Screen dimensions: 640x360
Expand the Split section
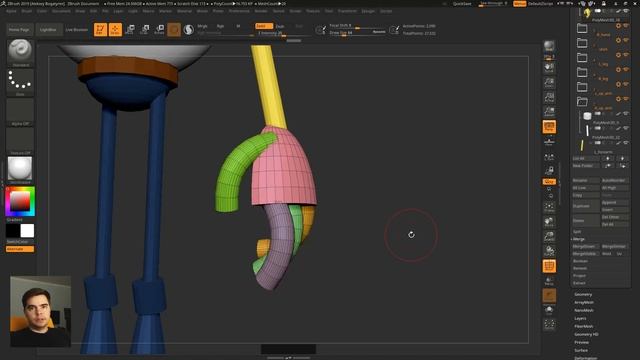[577, 232]
